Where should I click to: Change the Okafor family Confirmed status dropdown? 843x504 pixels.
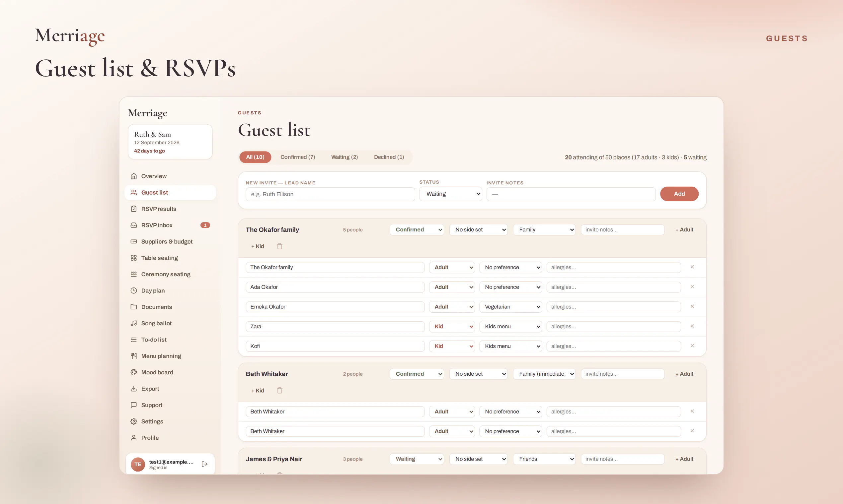pos(417,229)
